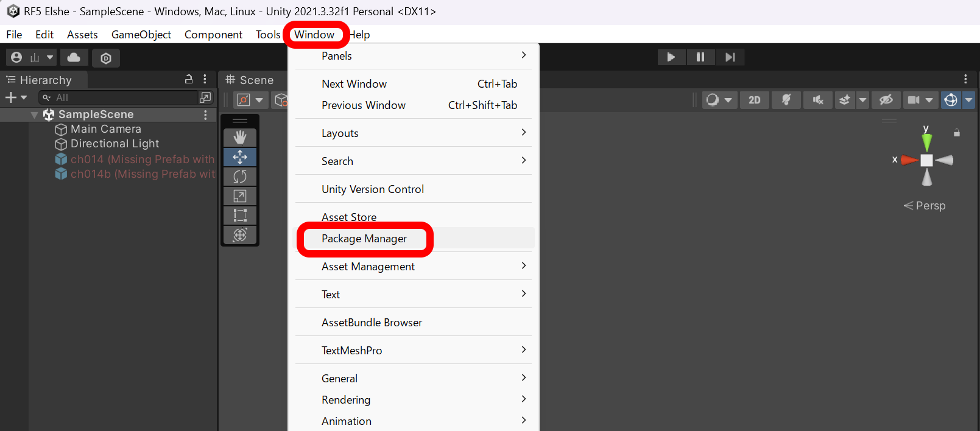This screenshot has height=431, width=980.
Task: Click the plus icon to create a GameObject
Action: (x=10, y=97)
